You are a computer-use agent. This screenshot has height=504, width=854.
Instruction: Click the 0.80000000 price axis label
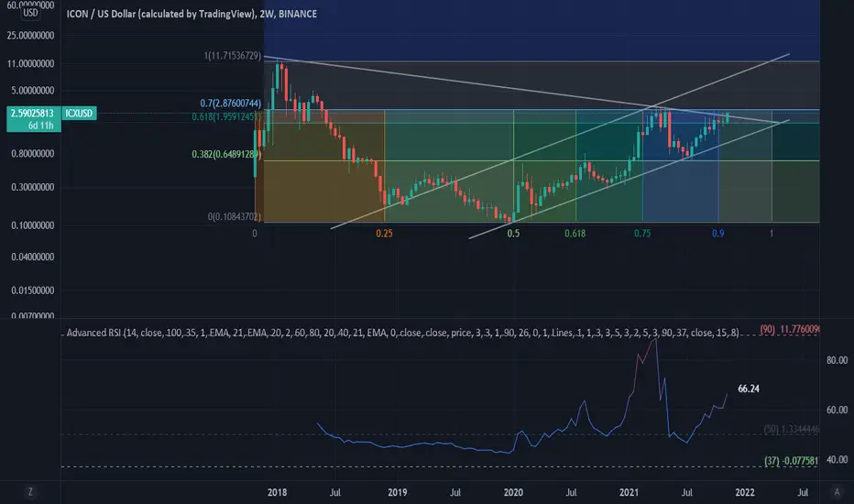(33, 154)
